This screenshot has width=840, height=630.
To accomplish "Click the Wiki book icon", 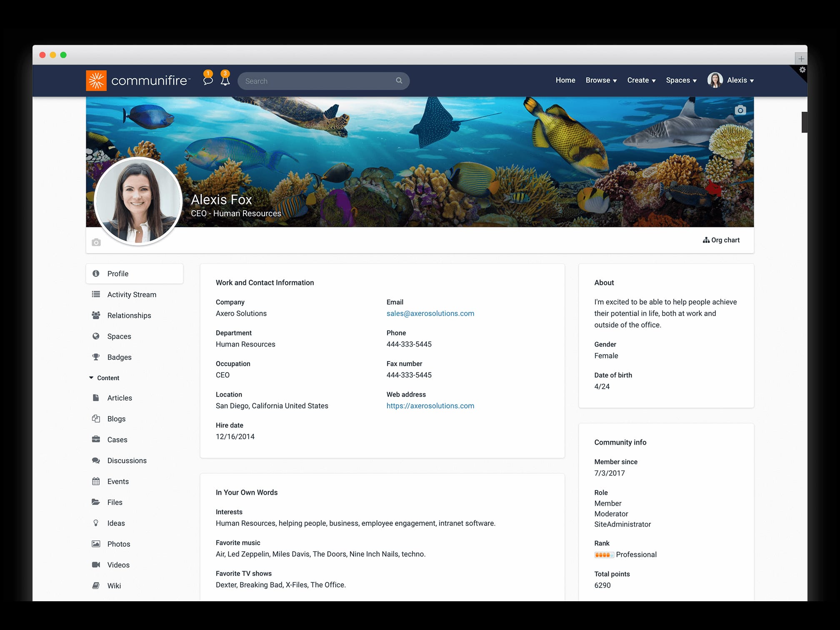I will pyautogui.click(x=96, y=585).
